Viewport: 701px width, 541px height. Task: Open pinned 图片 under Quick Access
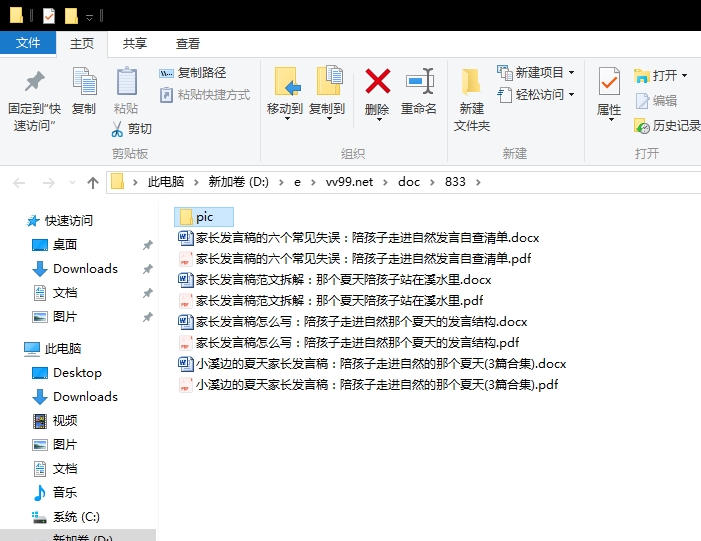point(55,317)
